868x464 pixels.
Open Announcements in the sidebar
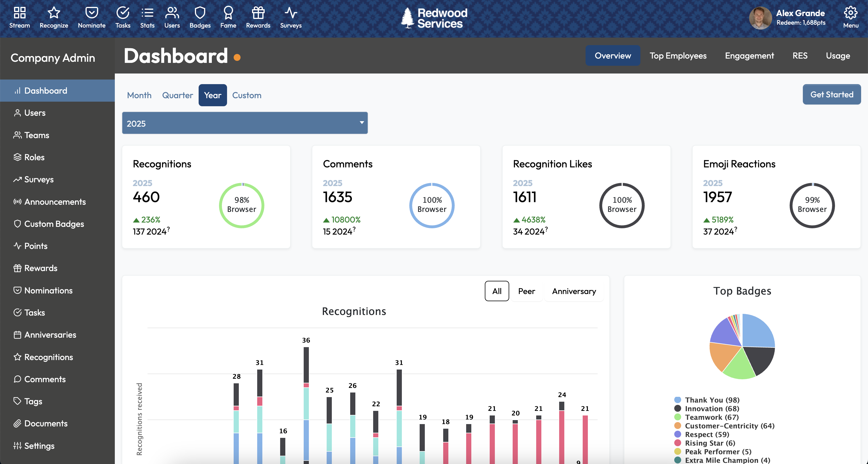pos(55,202)
